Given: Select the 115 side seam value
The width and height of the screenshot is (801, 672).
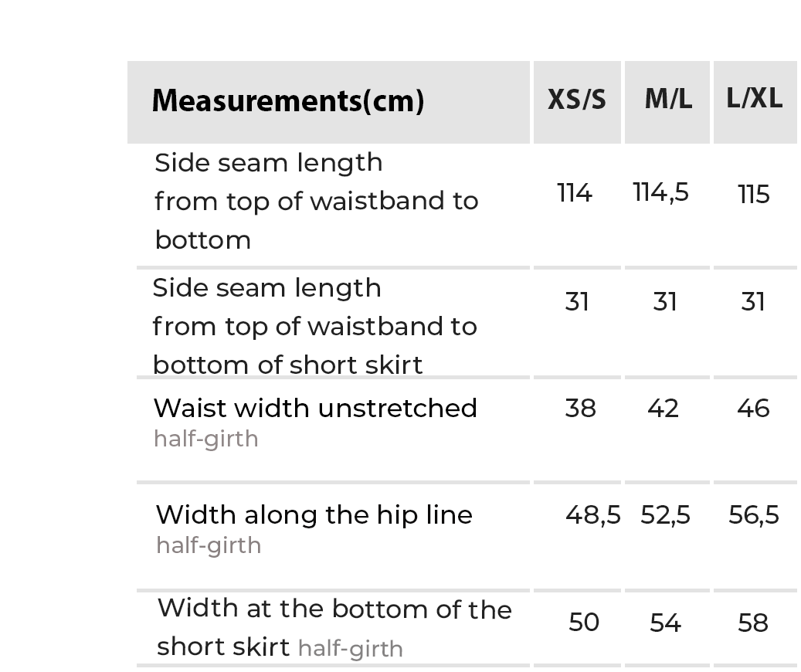Looking at the screenshot, I should tap(754, 194).
